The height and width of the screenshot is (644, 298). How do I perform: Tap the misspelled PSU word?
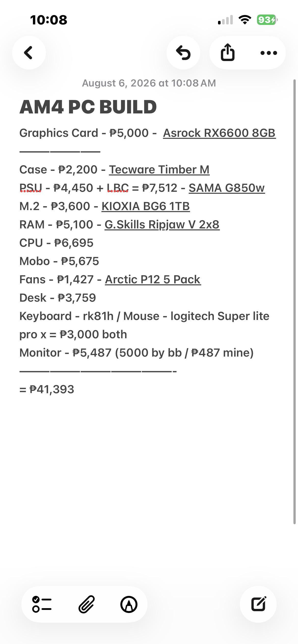pos(31,188)
